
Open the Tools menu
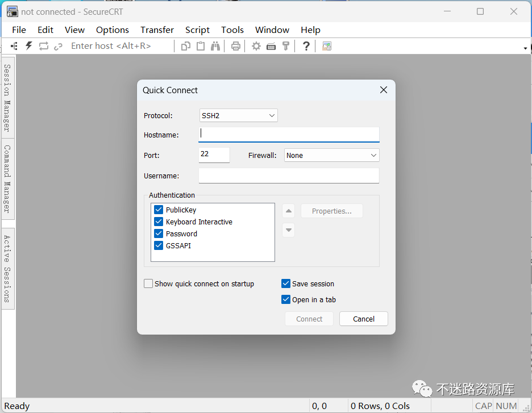point(232,30)
